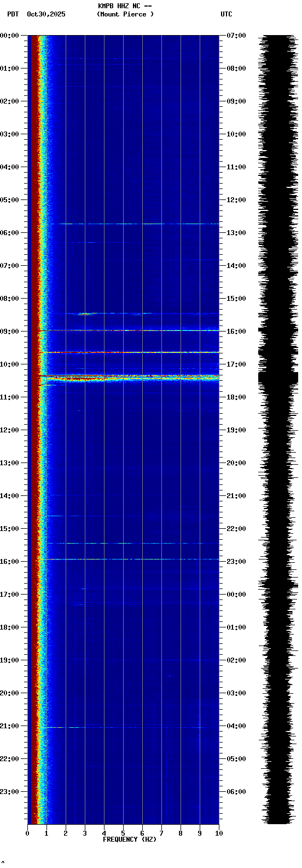This screenshot has height=868, width=302.
Task: Click the UTC '02:00' time label
Action: coord(236,660)
